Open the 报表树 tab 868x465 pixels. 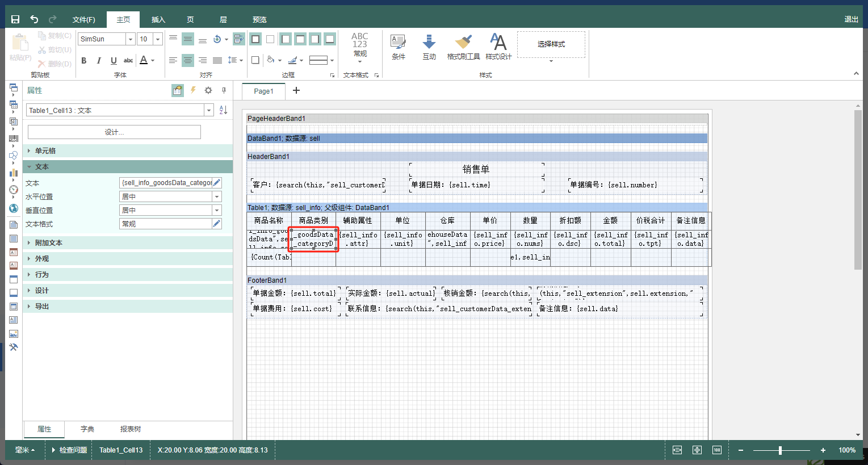pos(131,429)
